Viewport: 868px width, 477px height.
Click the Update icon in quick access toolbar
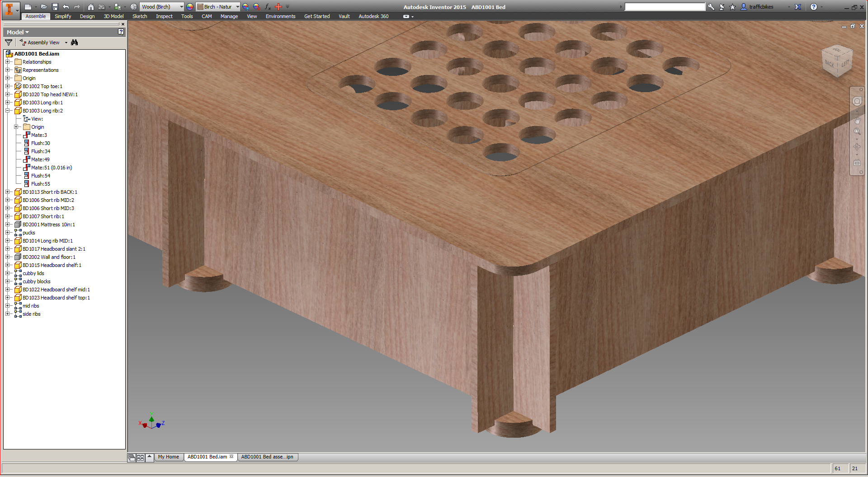pyautogui.click(x=102, y=7)
